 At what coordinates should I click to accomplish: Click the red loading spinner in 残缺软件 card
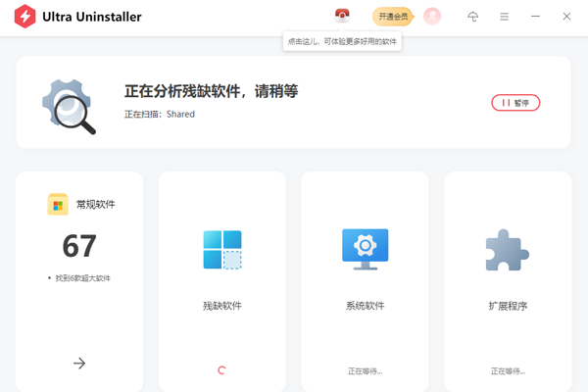[x=221, y=370]
